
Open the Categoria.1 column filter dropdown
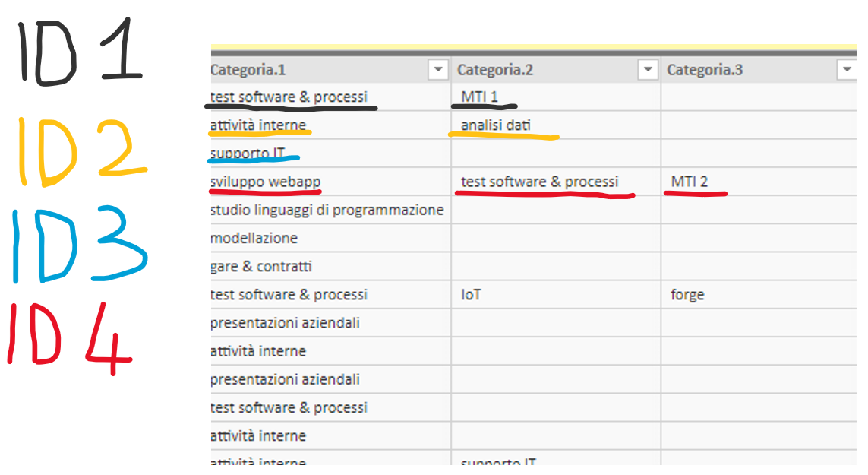[438, 70]
